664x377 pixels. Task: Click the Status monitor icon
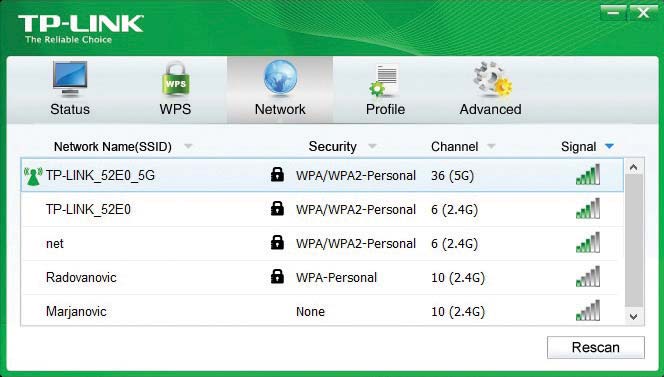(70, 79)
